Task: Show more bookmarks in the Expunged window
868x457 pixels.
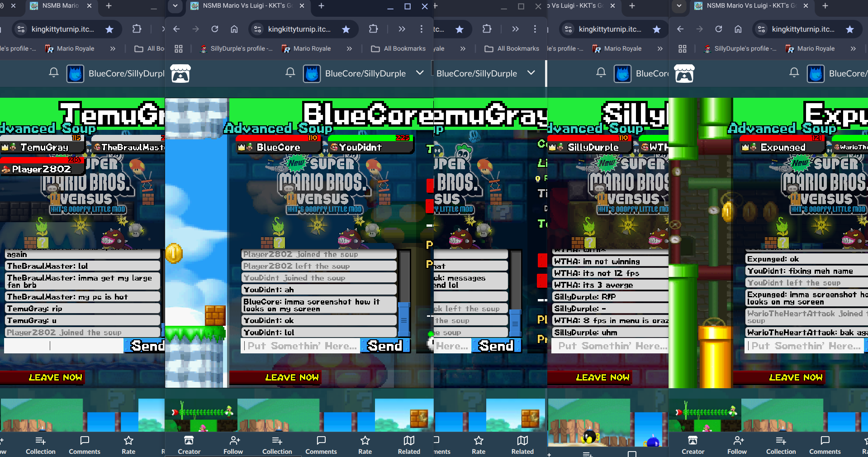Action: pos(853,48)
